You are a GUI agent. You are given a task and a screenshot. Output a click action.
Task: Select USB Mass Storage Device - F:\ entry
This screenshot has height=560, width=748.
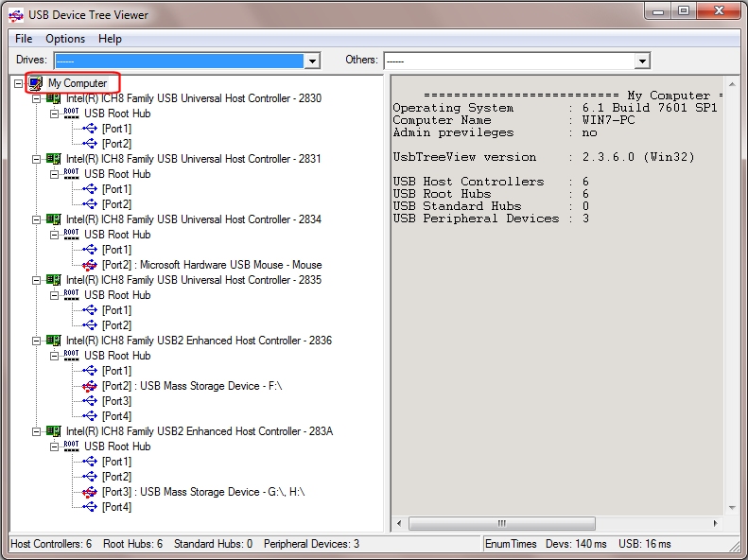click(192, 386)
